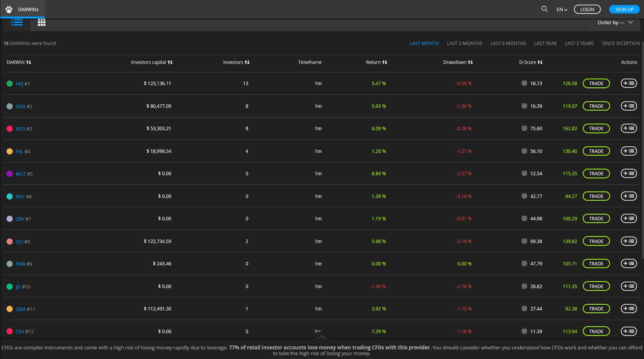
Task: Click the 162.82 quote value
Action: (x=570, y=128)
